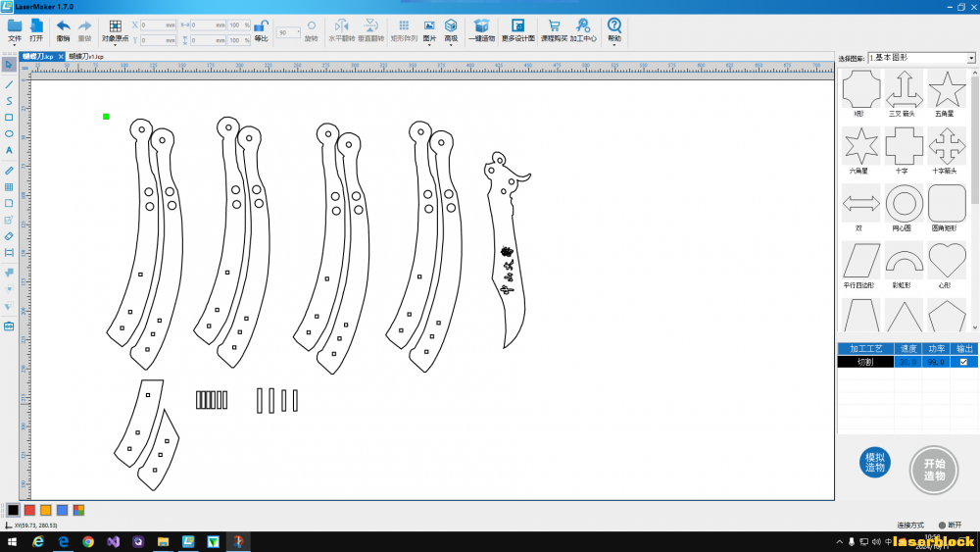
Task: Switch to the second document tab v1.lcp
Action: tap(86, 56)
